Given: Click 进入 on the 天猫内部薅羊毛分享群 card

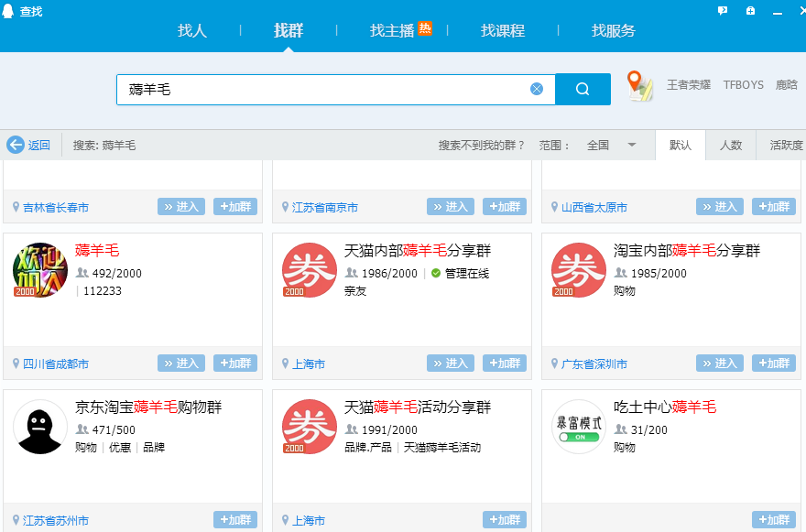Looking at the screenshot, I should (x=451, y=364).
